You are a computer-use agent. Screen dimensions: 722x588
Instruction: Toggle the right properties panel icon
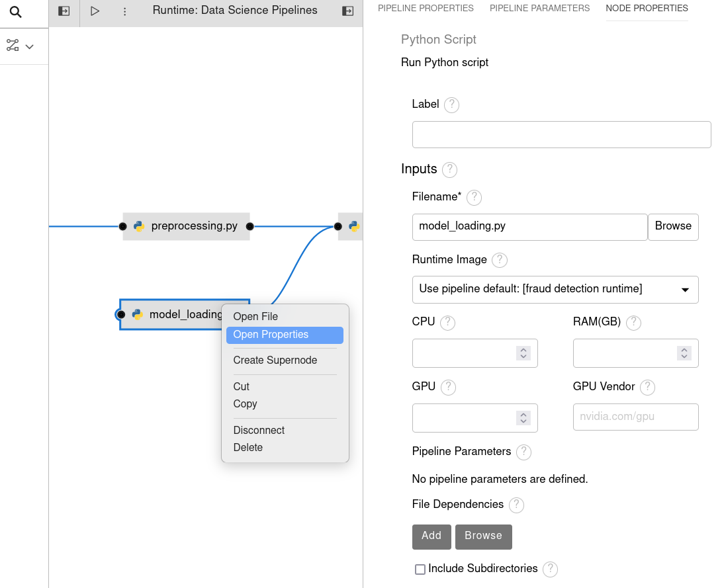click(x=348, y=11)
